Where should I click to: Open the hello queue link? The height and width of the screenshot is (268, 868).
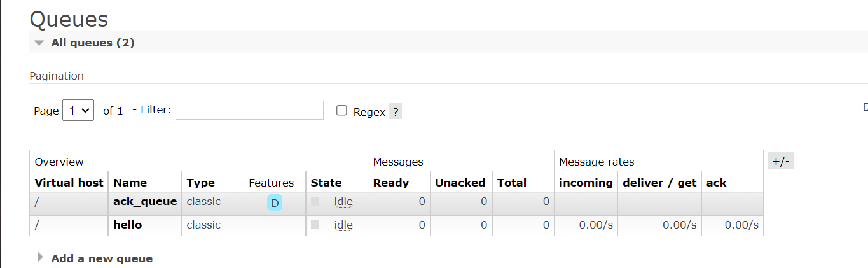(127, 225)
